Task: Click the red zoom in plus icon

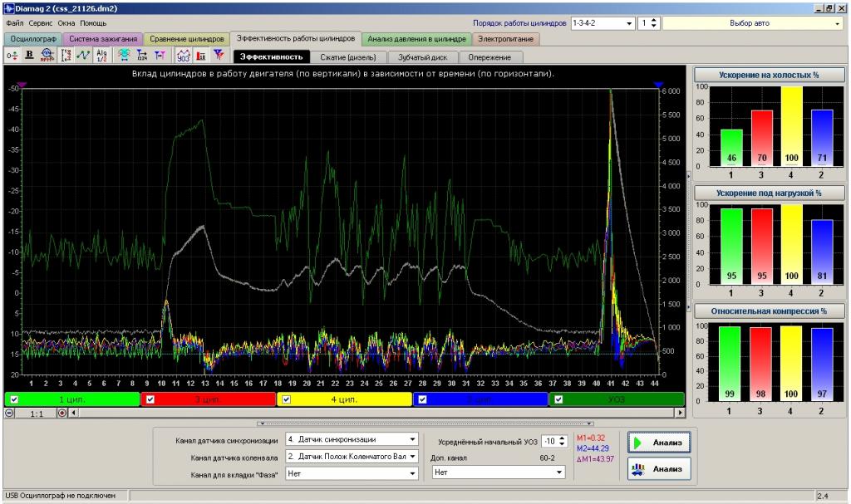Action: coord(61,413)
